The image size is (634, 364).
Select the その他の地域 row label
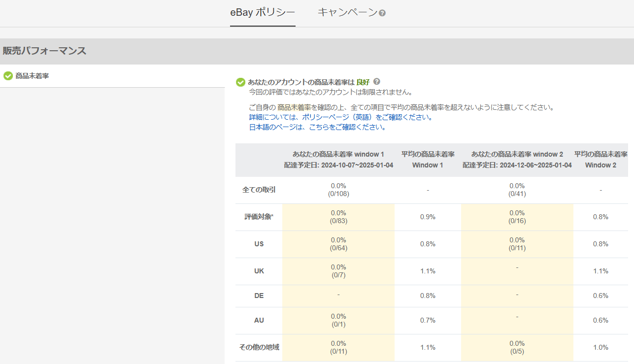click(x=259, y=347)
